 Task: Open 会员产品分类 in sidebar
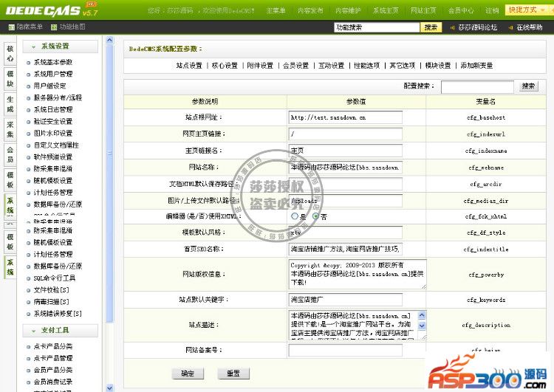52,370
